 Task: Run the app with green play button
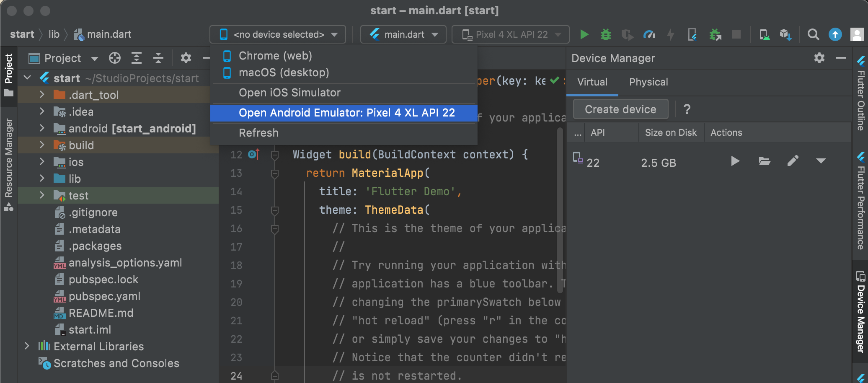(584, 34)
